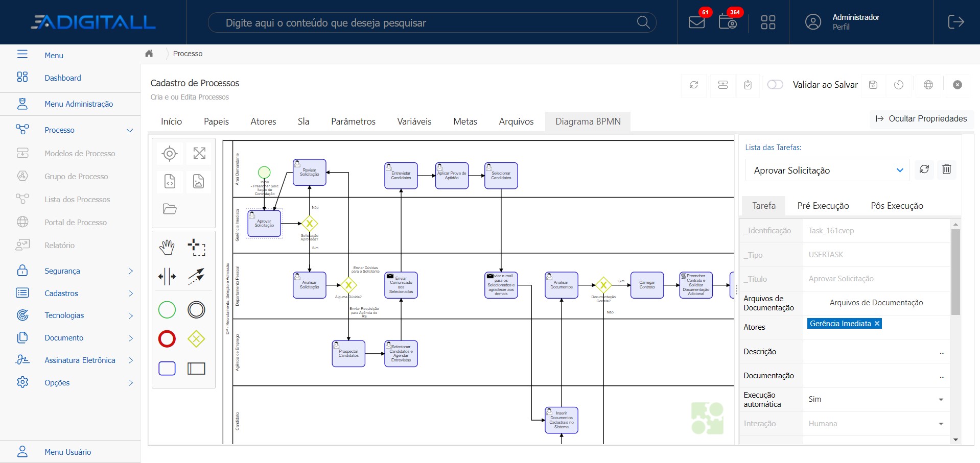Click the search magnifier icon
This screenshot has width=980, height=463.
pos(643,22)
